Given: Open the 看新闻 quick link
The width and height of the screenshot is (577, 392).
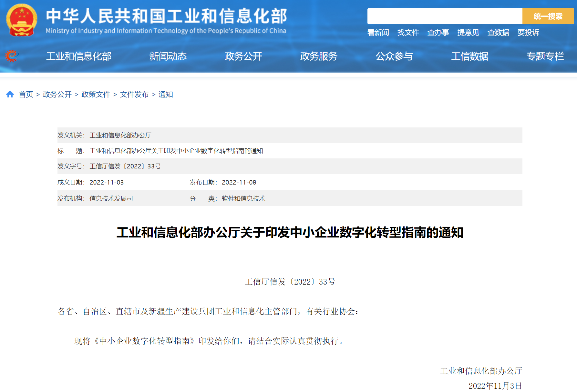Looking at the screenshot, I should pos(378,33).
